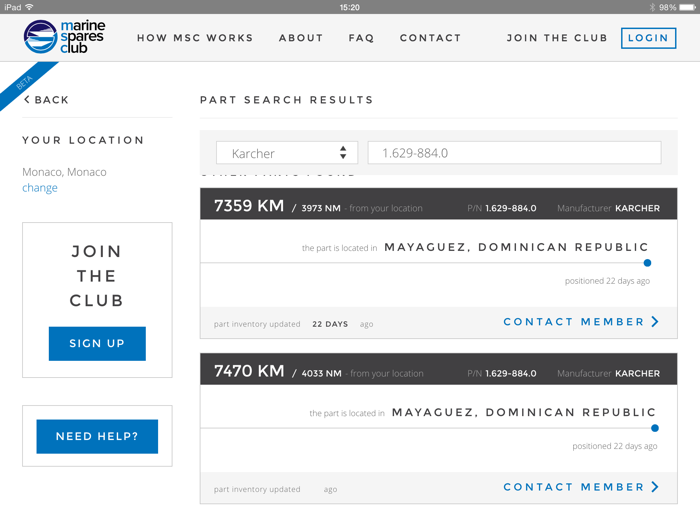Navigate to the Contact page

(430, 38)
